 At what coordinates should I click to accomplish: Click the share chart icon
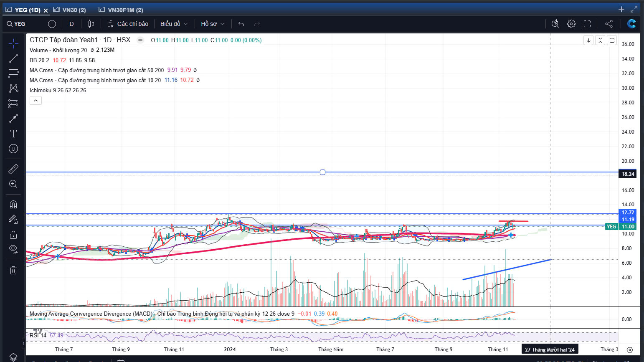[609, 24]
